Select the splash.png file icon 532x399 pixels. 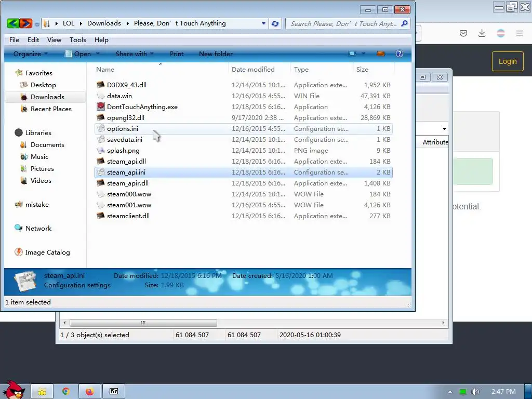pos(100,150)
